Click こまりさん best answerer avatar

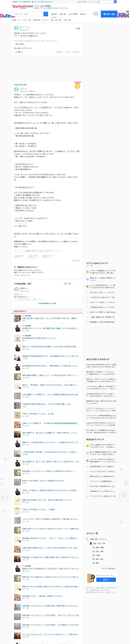[x=16, y=90]
